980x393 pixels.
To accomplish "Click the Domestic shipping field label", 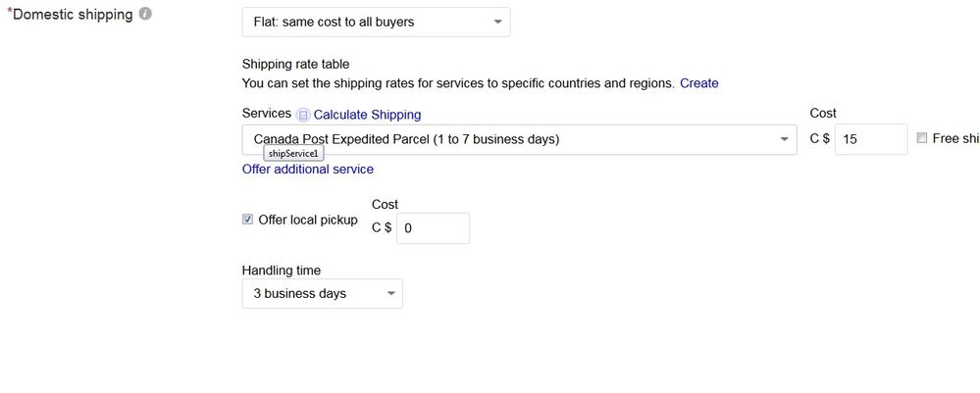I will [70, 15].
